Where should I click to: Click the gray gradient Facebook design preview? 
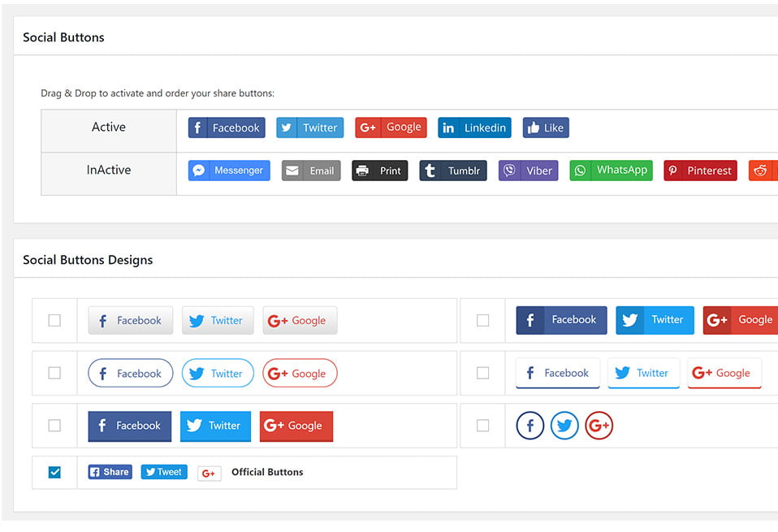[x=131, y=320]
